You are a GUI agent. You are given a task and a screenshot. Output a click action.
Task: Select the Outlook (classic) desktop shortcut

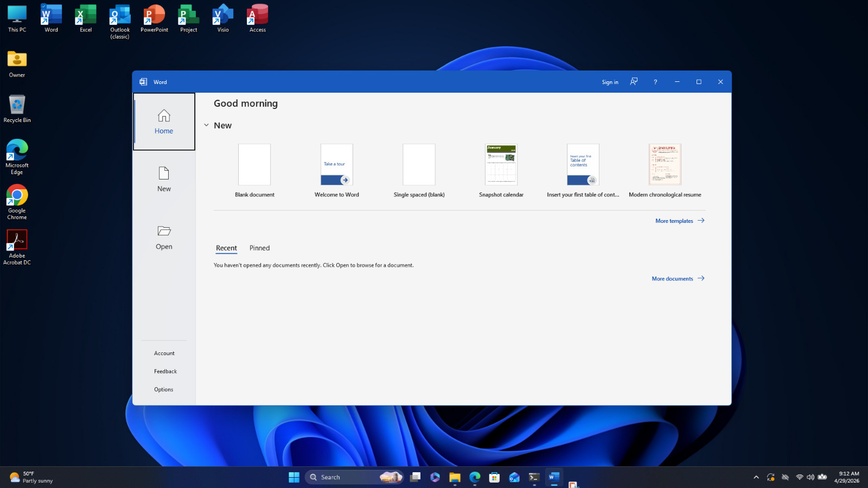[x=120, y=22]
